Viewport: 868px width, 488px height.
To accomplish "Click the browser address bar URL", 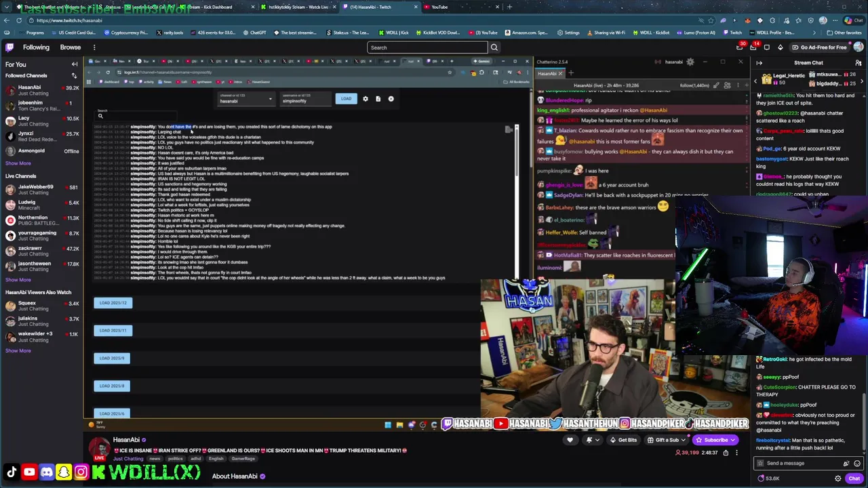I will point(70,20).
